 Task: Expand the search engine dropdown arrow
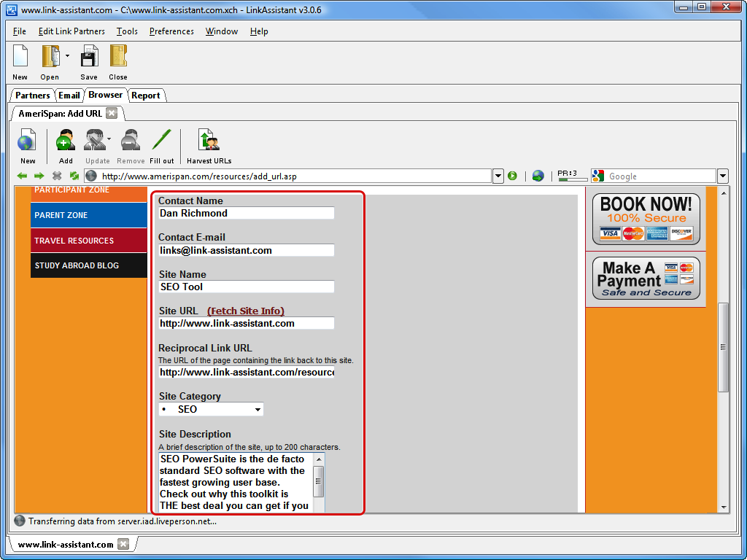(723, 176)
